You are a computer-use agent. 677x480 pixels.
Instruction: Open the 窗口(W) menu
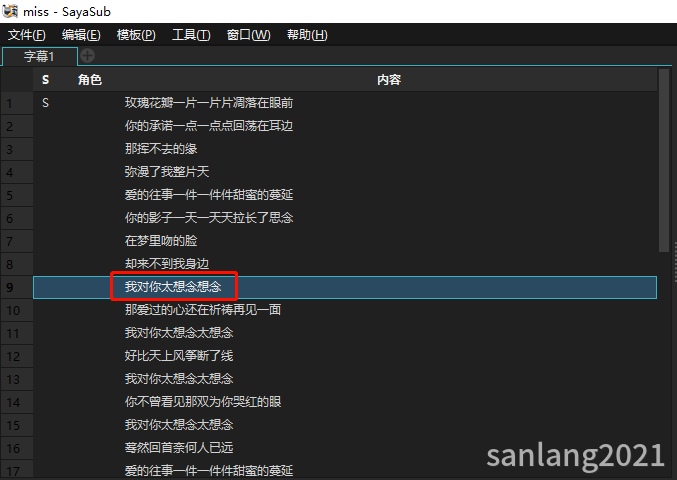tap(248, 35)
